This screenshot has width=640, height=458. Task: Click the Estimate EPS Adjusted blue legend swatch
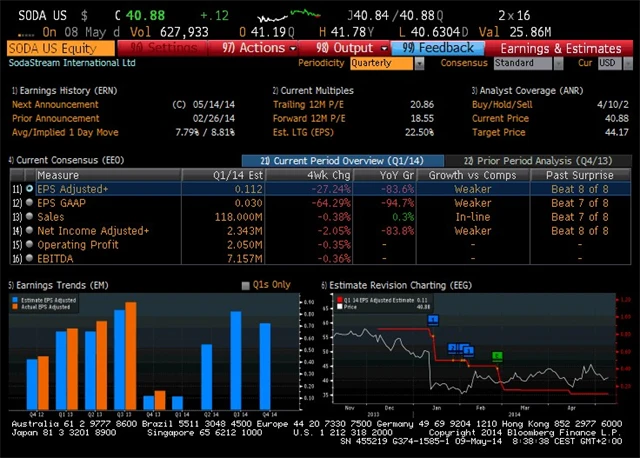pos(14,298)
